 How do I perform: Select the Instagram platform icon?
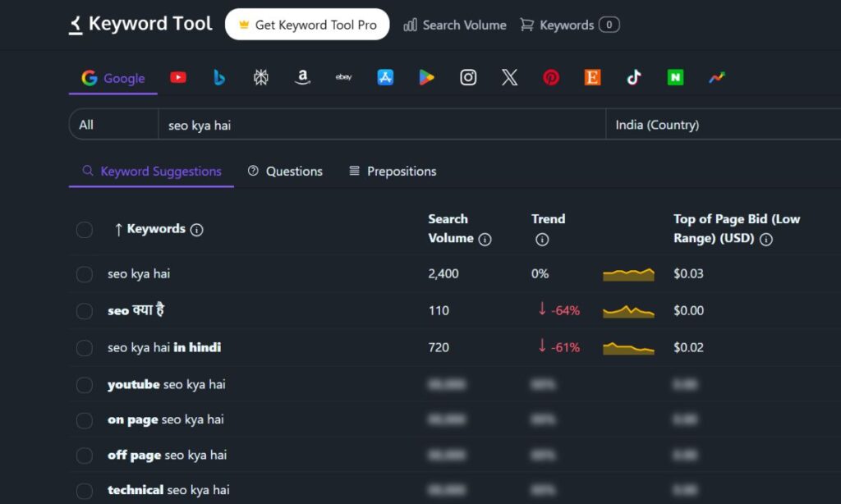coord(468,76)
